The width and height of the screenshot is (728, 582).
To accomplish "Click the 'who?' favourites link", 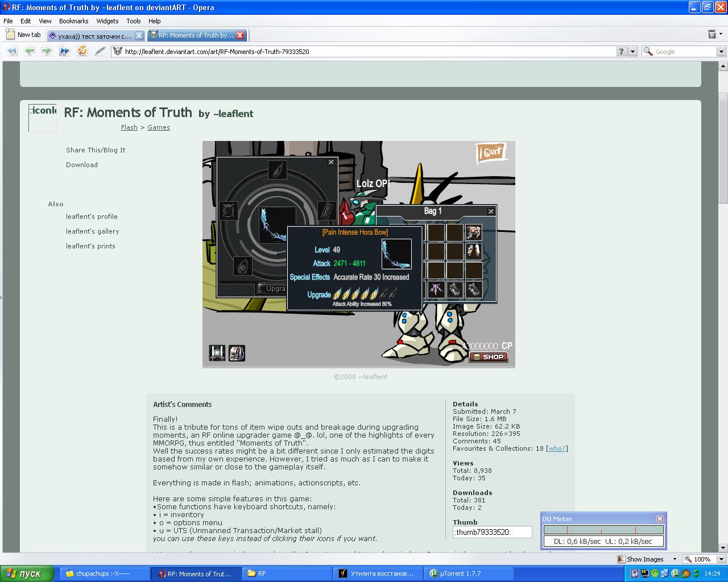I will 557,448.
